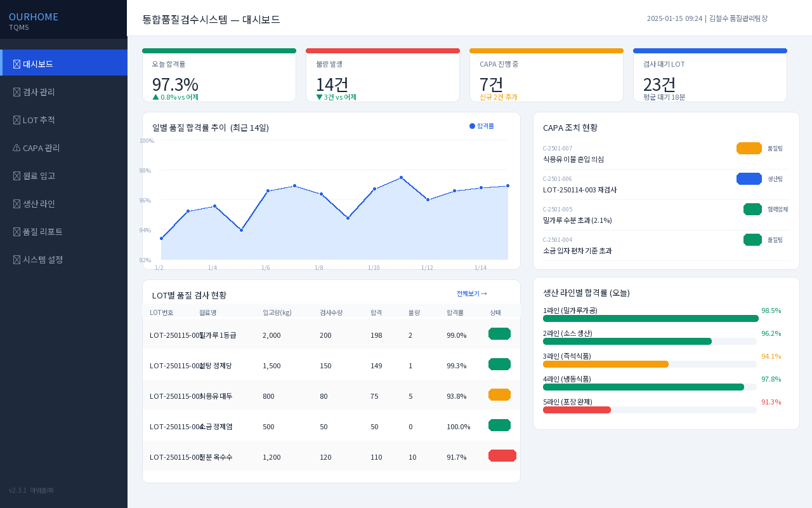
Task: Open the 불량 발생 14건 card
Action: pos(383,75)
